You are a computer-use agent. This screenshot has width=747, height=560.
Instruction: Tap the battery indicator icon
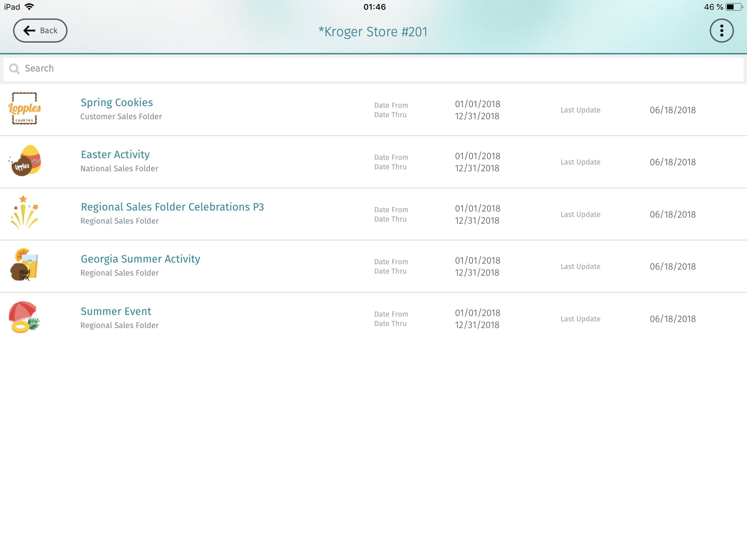click(734, 7)
